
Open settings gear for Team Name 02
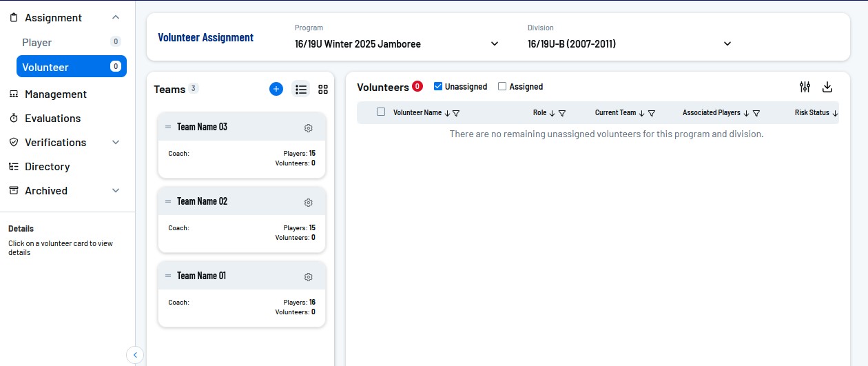[309, 203]
